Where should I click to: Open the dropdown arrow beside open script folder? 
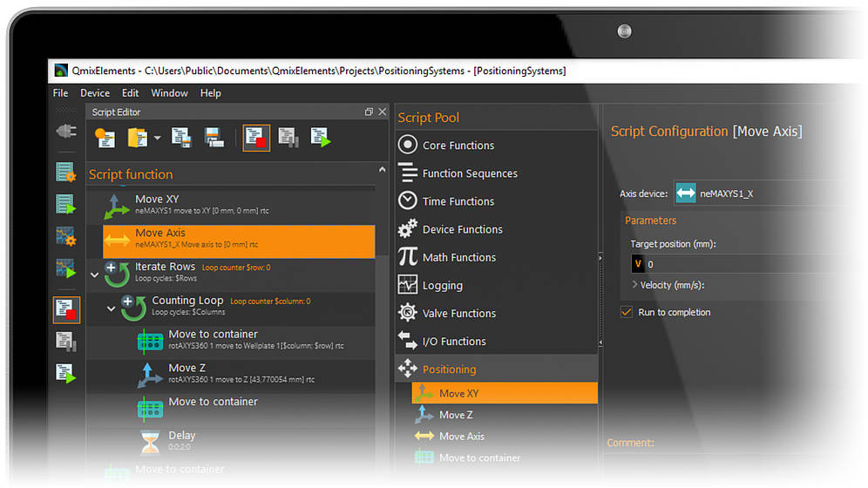(x=158, y=138)
